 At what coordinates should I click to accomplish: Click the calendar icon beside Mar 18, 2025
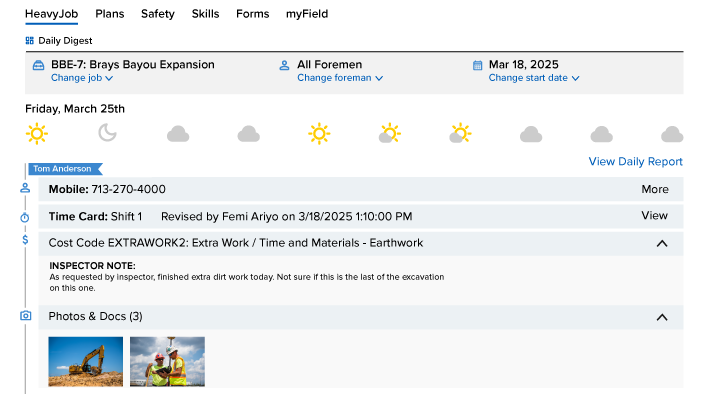[477, 66]
